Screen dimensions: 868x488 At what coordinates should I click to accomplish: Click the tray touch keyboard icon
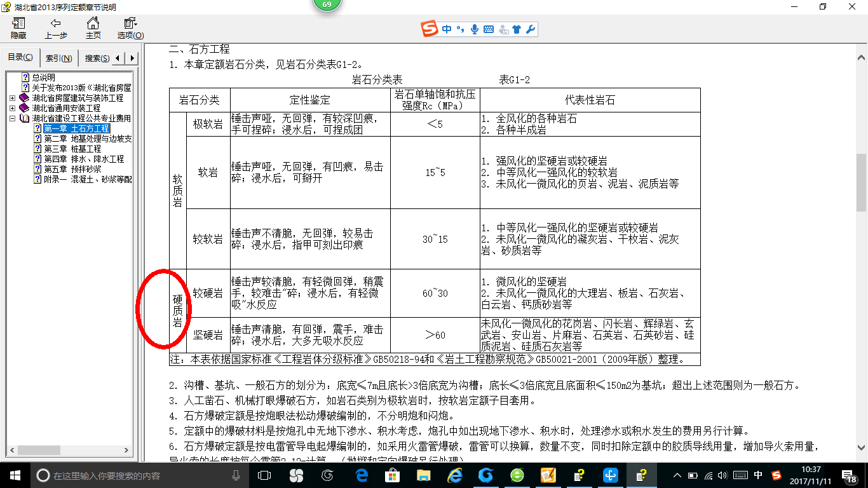740,475
